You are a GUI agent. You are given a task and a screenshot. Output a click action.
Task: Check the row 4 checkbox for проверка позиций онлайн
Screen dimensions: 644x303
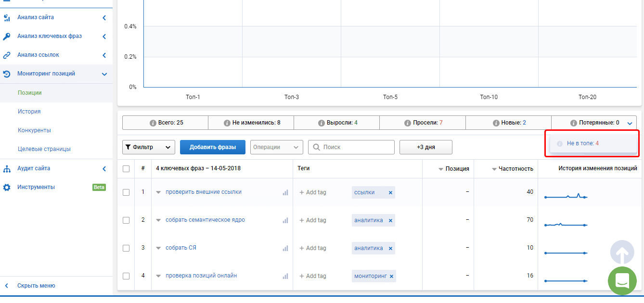tap(126, 276)
